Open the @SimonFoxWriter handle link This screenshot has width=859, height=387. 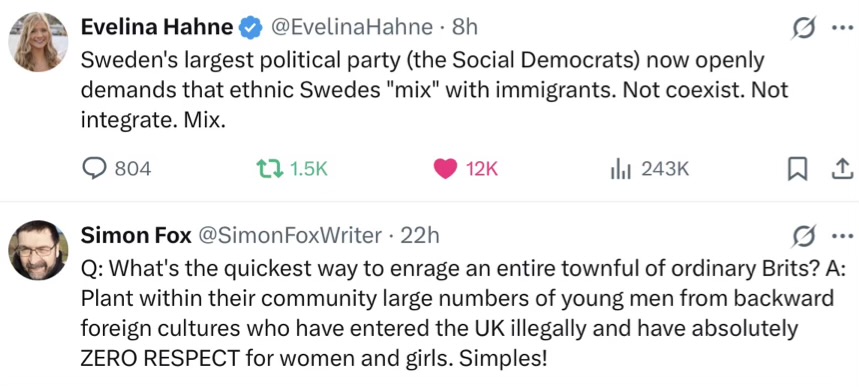pyautogui.click(x=289, y=236)
